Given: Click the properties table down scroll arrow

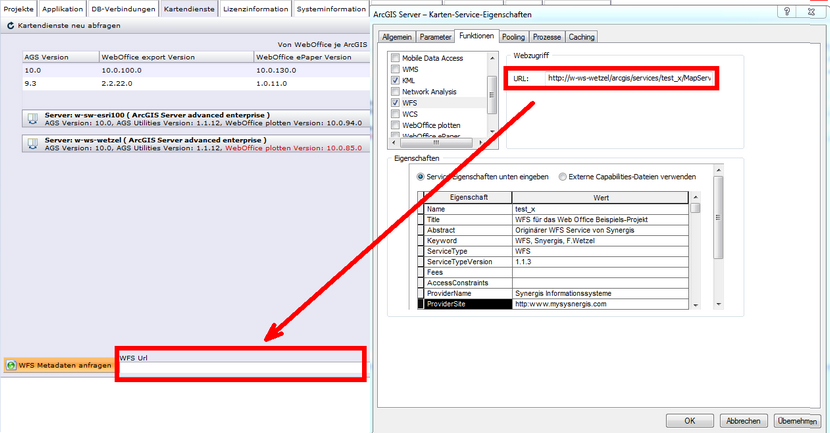Looking at the screenshot, I should [x=696, y=305].
